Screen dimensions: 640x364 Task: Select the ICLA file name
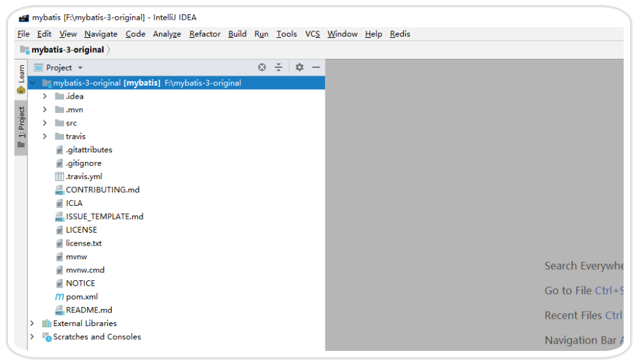coord(75,203)
